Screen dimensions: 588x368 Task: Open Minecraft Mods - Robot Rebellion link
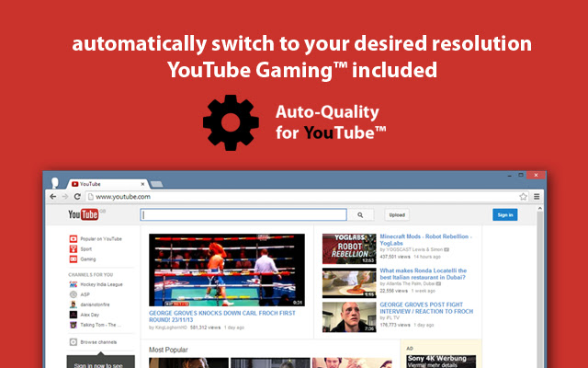425,239
